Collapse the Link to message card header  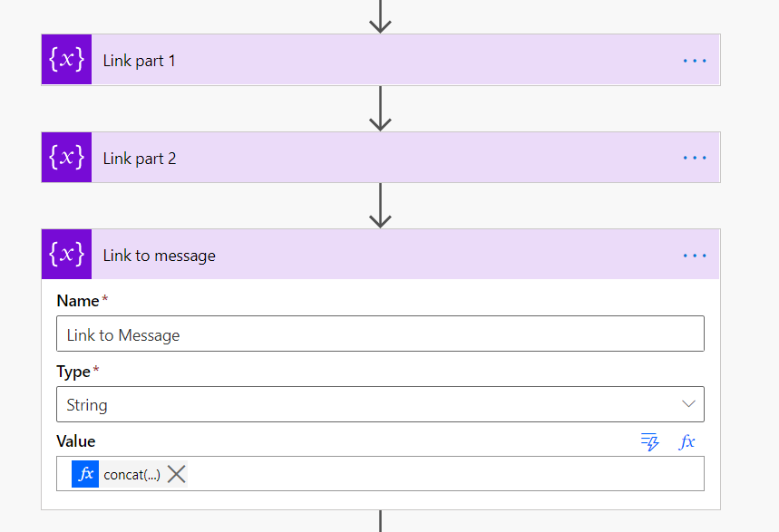point(363,256)
